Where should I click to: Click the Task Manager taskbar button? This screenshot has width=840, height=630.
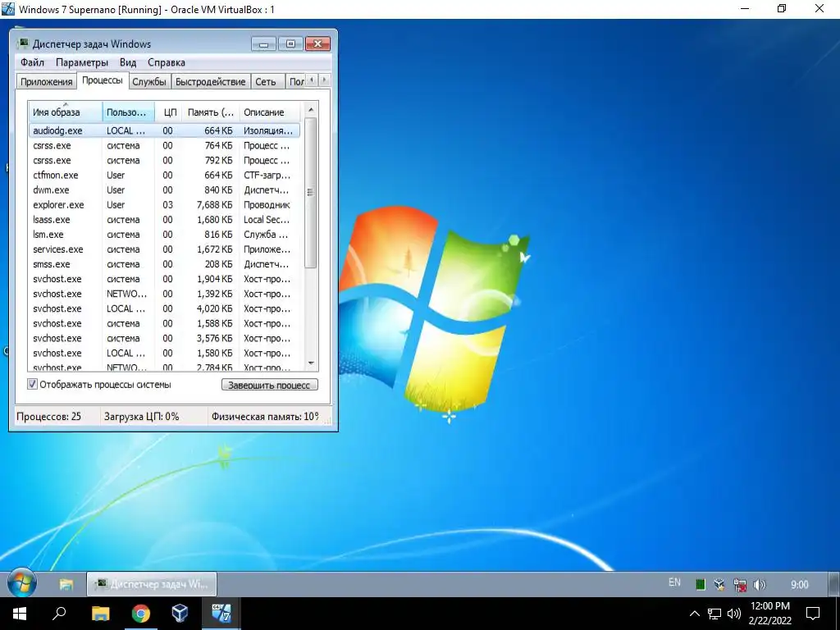click(x=152, y=584)
